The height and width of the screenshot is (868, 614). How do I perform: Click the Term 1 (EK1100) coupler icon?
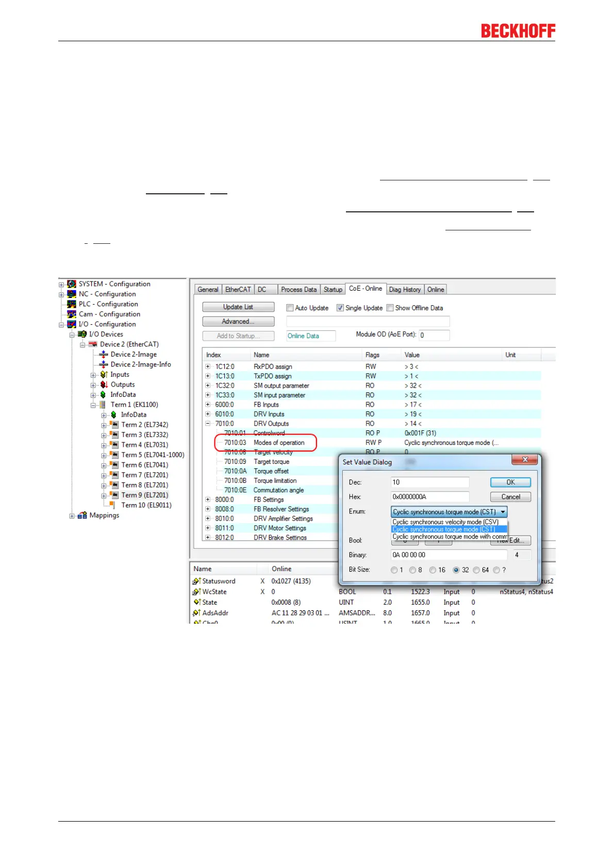pos(103,405)
